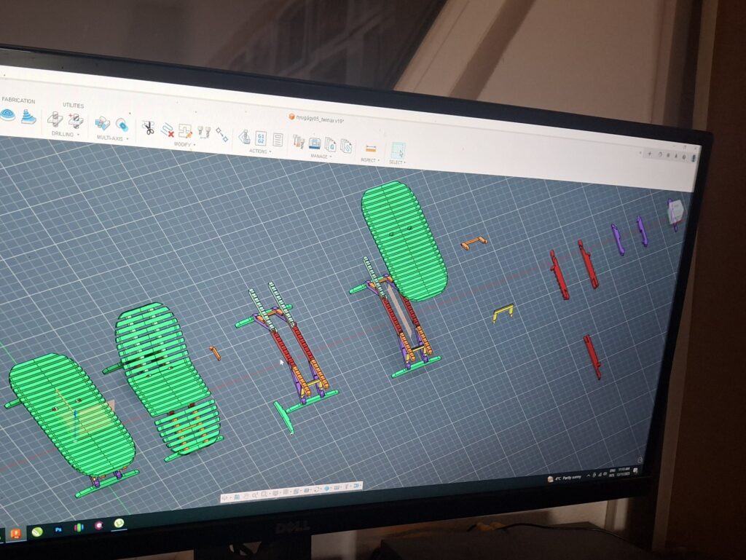Open the ACTIONS dropdown menu
Viewport: 746px width, 560px height.
pyautogui.click(x=259, y=151)
